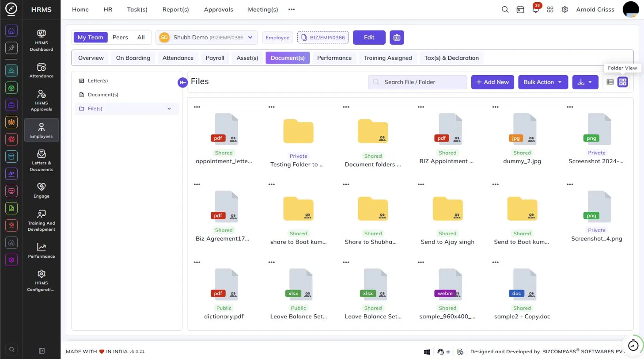Open HRMS Dashboard in sidebar
644x359 pixels.
coord(42,39)
